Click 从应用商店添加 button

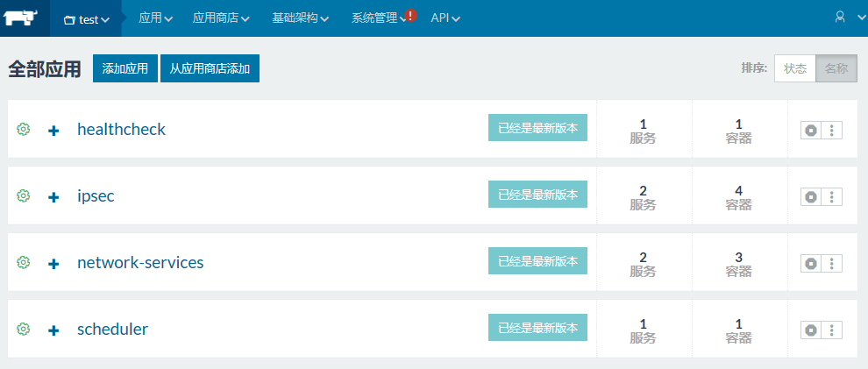point(210,68)
